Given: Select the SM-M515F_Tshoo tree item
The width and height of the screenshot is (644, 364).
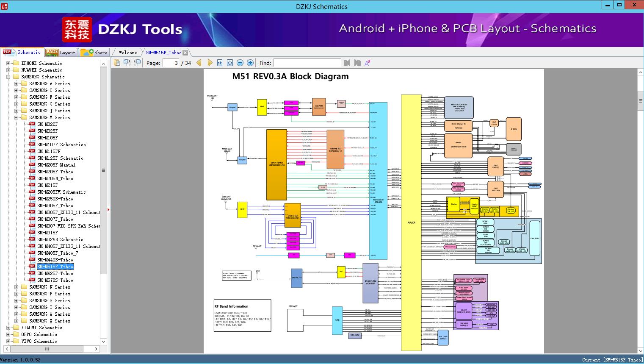Looking at the screenshot, I should pos(55,267).
